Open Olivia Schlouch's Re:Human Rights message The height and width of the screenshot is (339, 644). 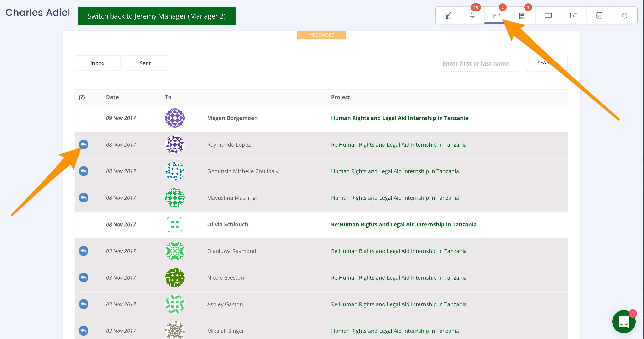(403, 224)
